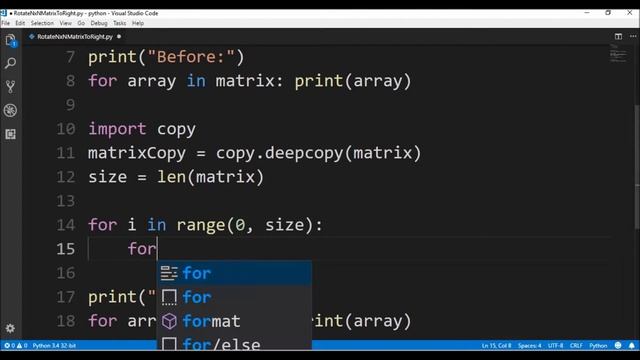Click the 'size = len(matrix)' line
This screenshot has height=360, width=640.
(176, 177)
